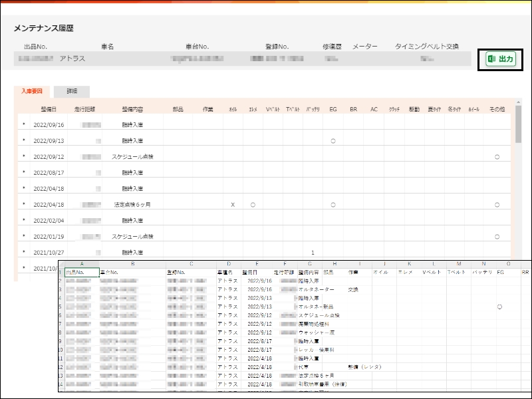Viewport: 532px width, 399px height.
Task: Click the Excel 出力 export button
Action: pyautogui.click(x=500, y=60)
